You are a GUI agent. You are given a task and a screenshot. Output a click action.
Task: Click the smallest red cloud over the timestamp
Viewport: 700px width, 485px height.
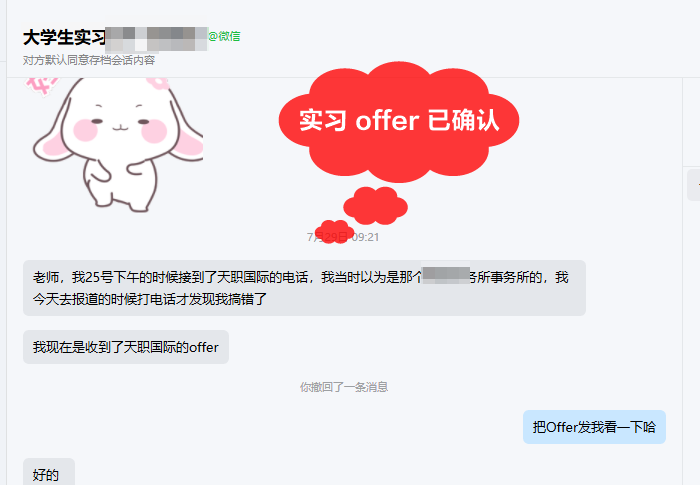pyautogui.click(x=334, y=232)
